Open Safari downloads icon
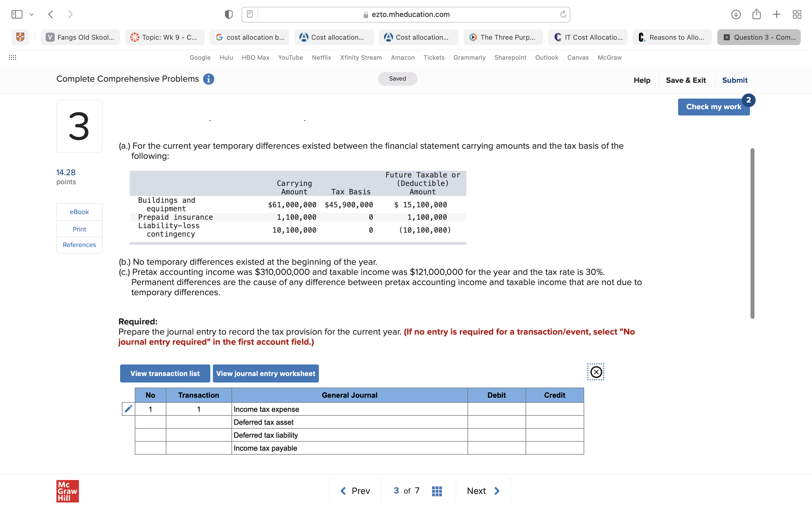This screenshot has width=812, height=507. 736,14
